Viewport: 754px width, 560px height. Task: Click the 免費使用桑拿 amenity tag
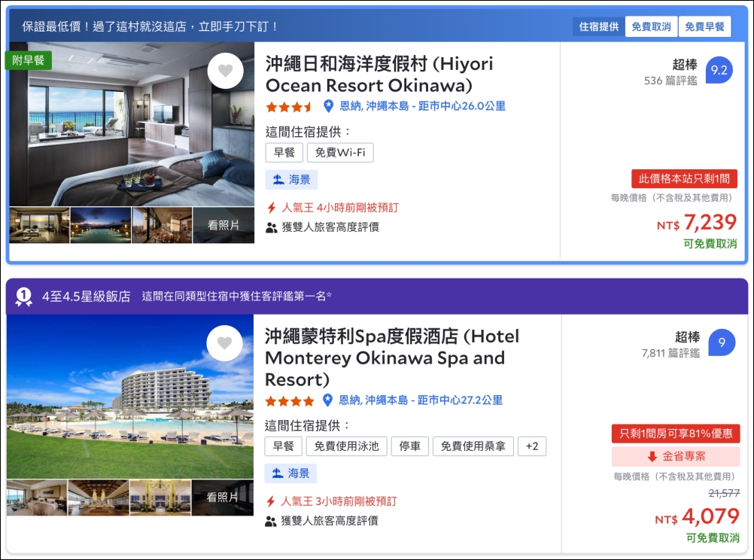coord(473,446)
